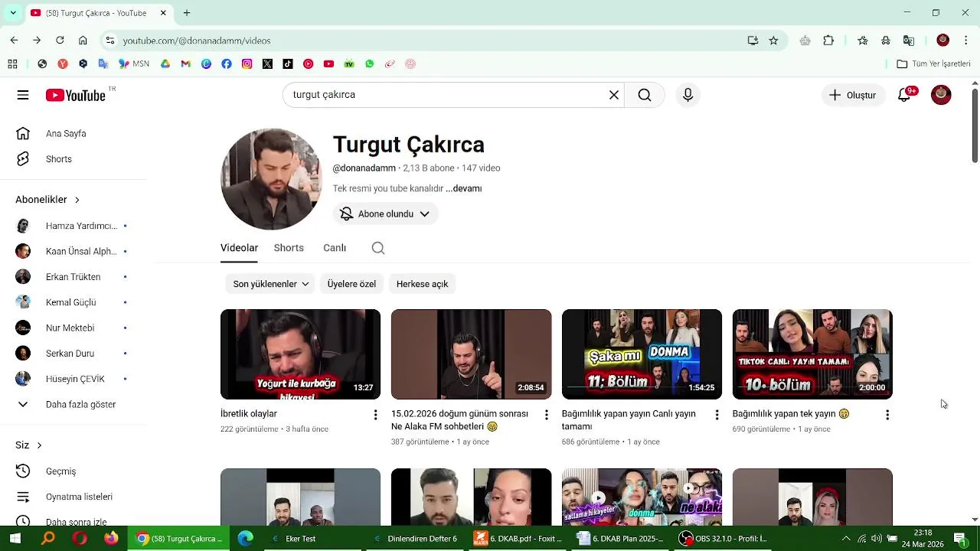Image resolution: width=980 pixels, height=551 pixels.
Task: Clear the search box text
Action: tap(613, 95)
